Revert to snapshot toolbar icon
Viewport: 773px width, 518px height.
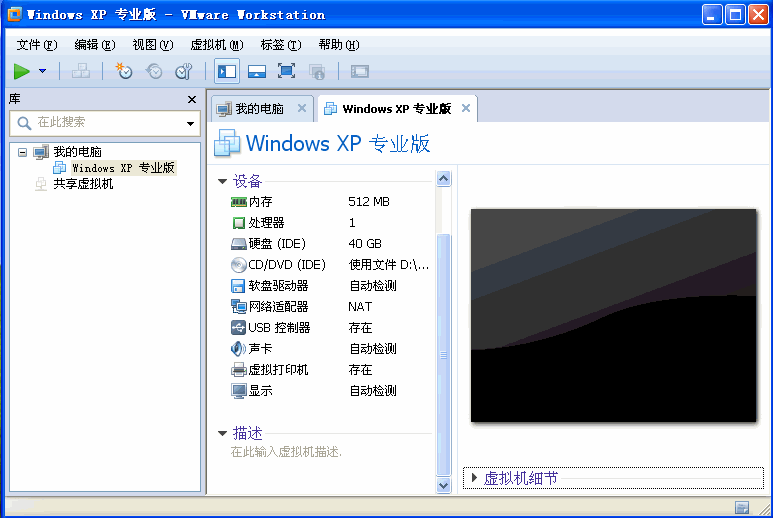pyautogui.click(x=154, y=71)
